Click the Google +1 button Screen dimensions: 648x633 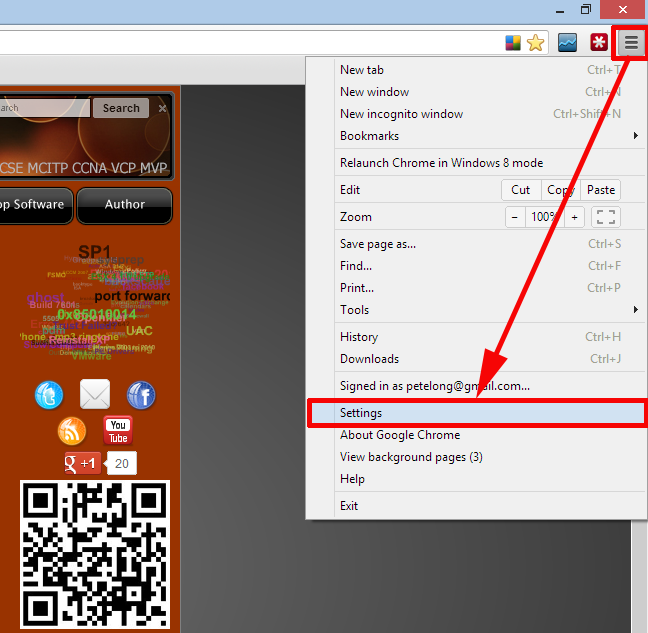82,463
